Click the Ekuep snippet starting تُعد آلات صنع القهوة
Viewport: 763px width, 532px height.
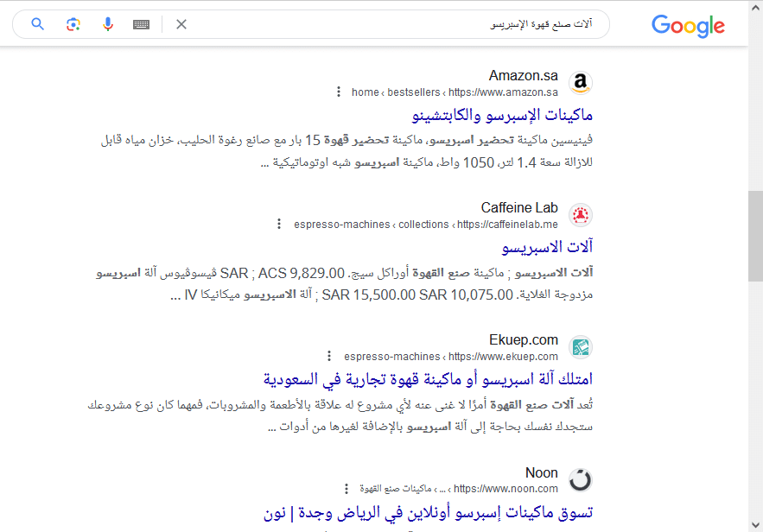coord(340,404)
